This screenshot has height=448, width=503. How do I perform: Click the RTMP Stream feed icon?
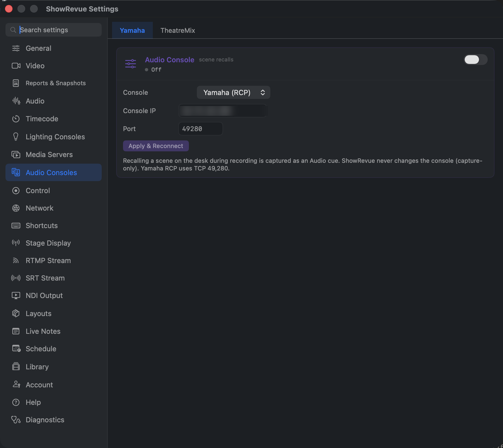(16, 261)
